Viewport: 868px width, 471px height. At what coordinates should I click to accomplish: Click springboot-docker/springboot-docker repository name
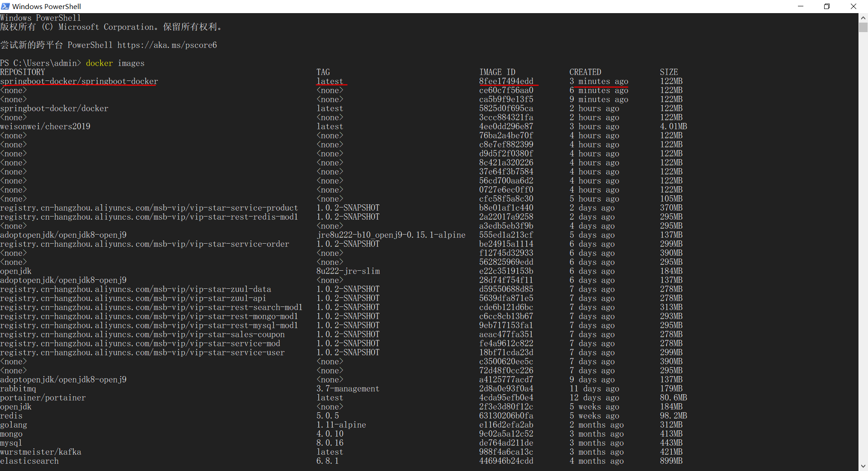coord(79,81)
